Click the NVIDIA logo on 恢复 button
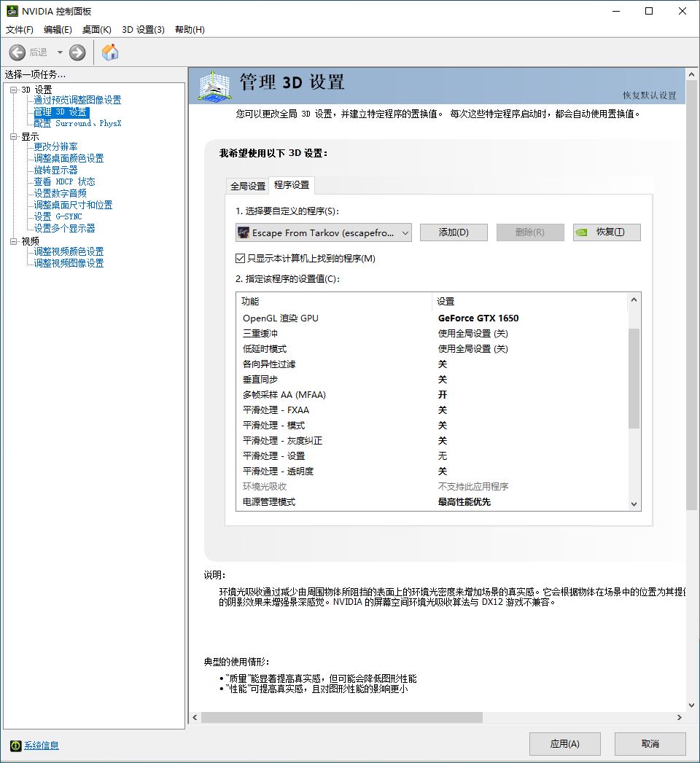 tap(582, 232)
